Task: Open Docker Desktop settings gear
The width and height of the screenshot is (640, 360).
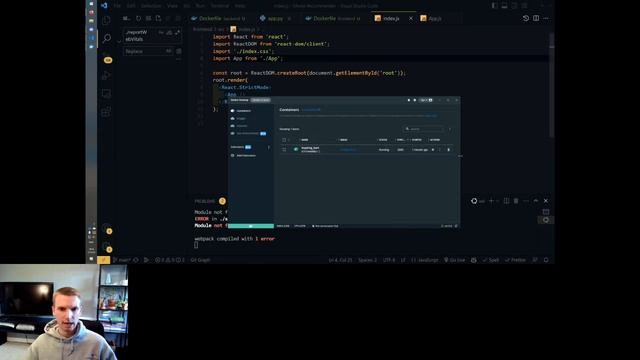Action: tap(415, 100)
